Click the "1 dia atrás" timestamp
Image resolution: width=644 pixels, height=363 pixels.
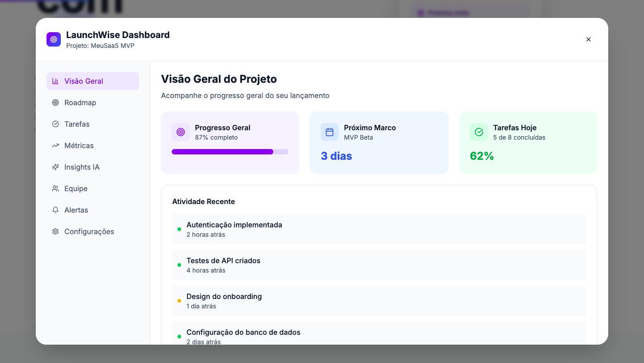201,306
